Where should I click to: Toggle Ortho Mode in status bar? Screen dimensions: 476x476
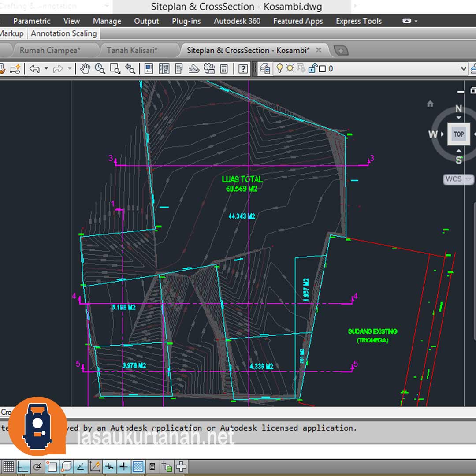pyautogui.click(x=23, y=466)
